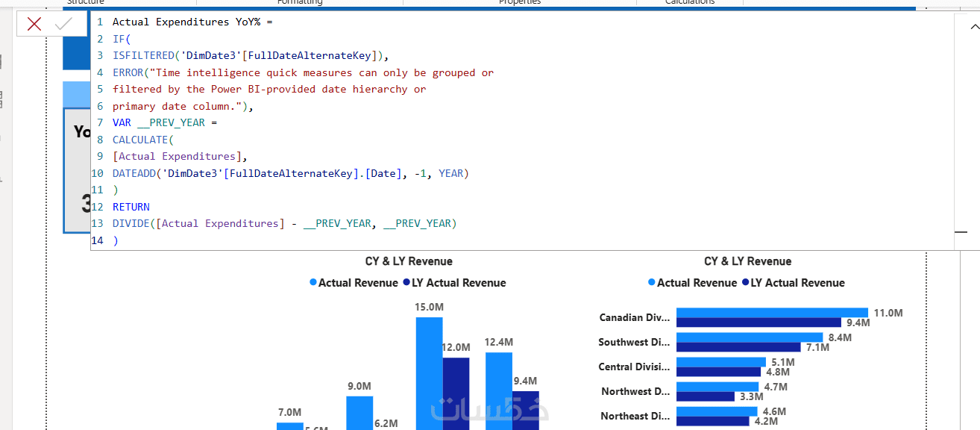This screenshot has width=980, height=430.
Task: Click the 'primary date column.' string line
Action: (183, 106)
